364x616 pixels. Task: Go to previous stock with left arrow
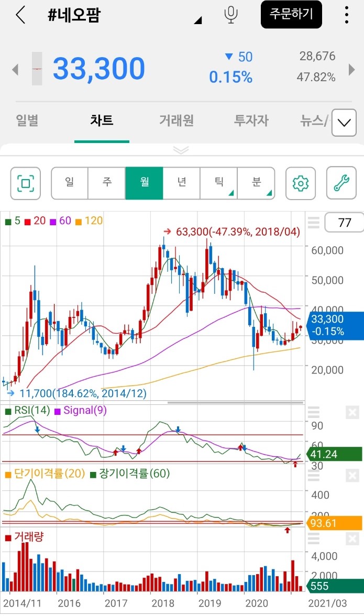click(x=15, y=70)
